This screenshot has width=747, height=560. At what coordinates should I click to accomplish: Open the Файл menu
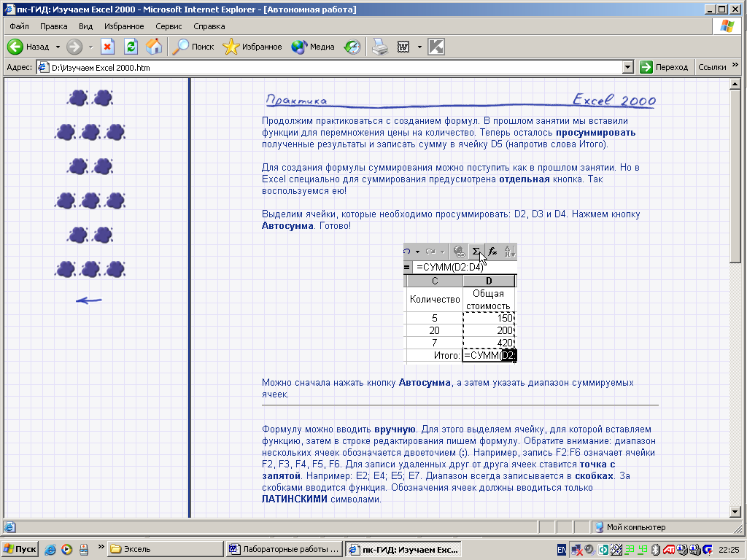tap(19, 26)
